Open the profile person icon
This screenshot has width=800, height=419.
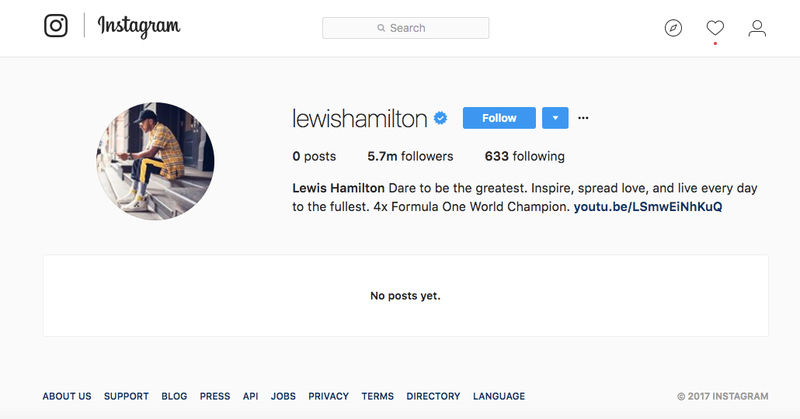(x=757, y=28)
